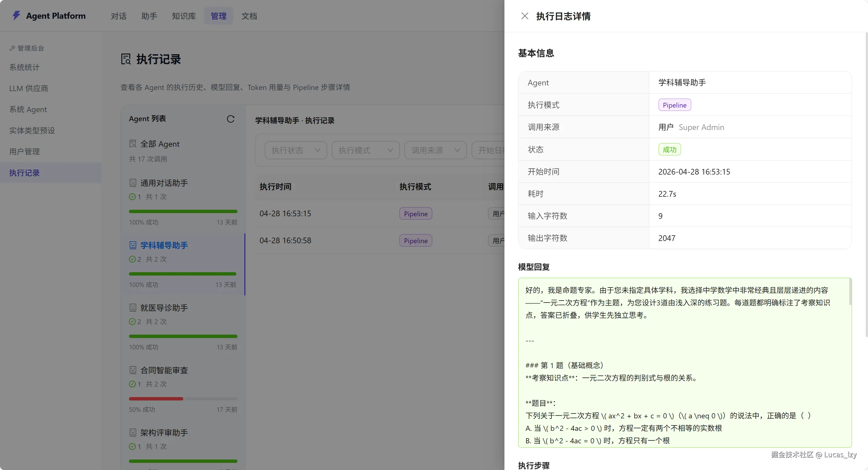Click the 执行记录 page title icon

(x=126, y=59)
